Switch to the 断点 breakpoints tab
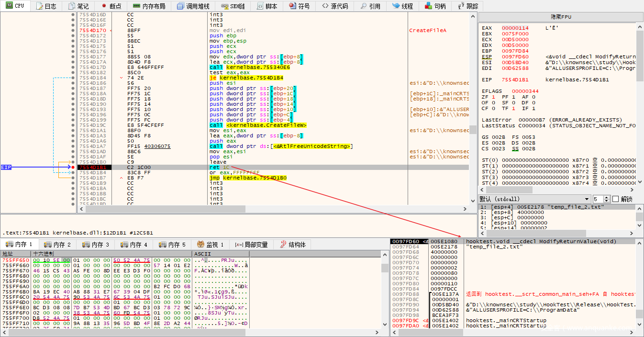The height and width of the screenshot is (337, 644). tap(111, 6)
